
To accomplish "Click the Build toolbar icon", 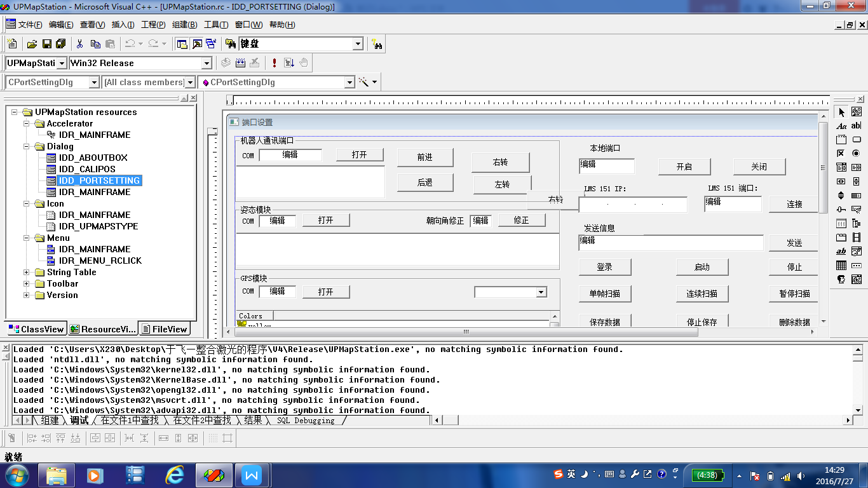I will [240, 62].
